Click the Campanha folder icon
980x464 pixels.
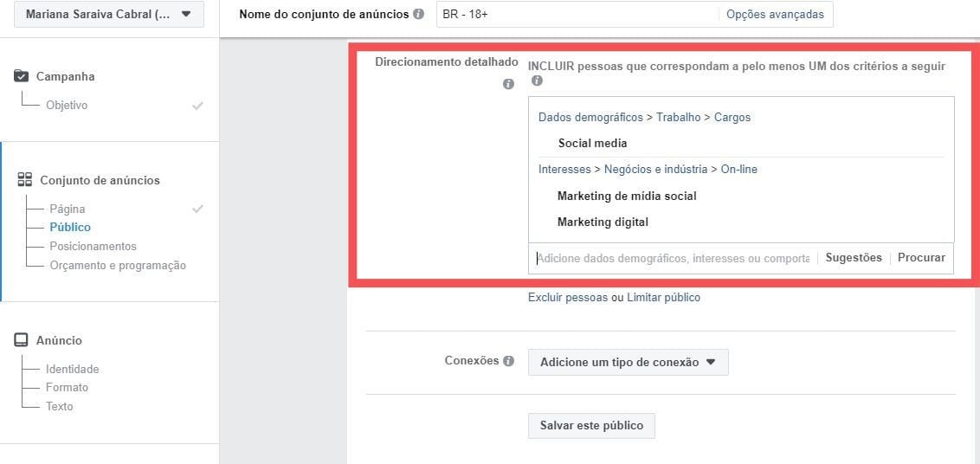22,76
